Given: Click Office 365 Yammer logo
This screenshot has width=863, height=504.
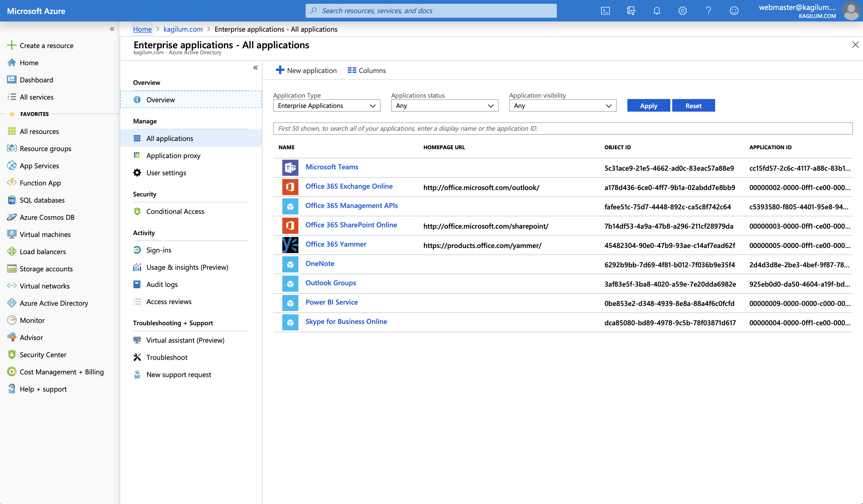Looking at the screenshot, I should click(290, 245).
